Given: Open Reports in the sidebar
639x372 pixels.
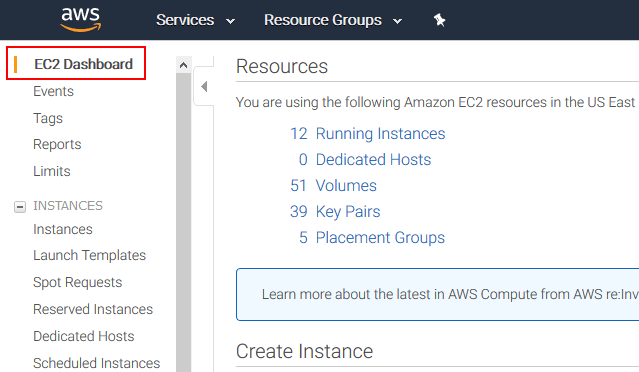Looking at the screenshot, I should (57, 145).
